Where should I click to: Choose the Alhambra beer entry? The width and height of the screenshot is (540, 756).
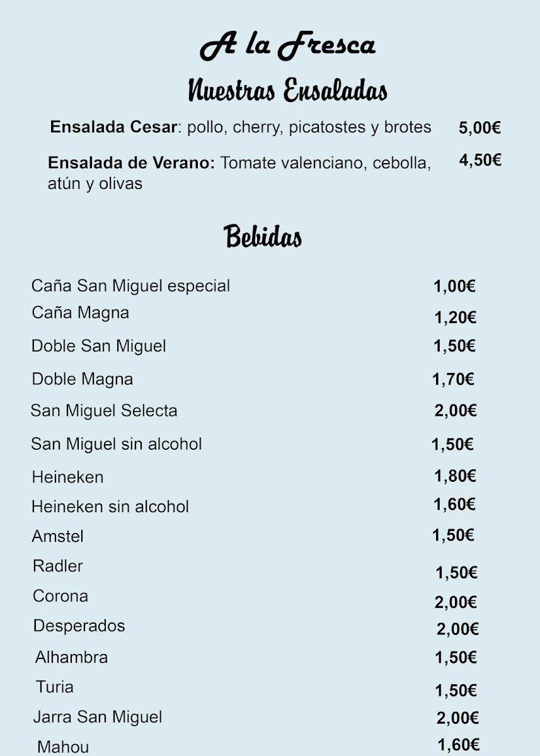pyautogui.click(x=71, y=657)
